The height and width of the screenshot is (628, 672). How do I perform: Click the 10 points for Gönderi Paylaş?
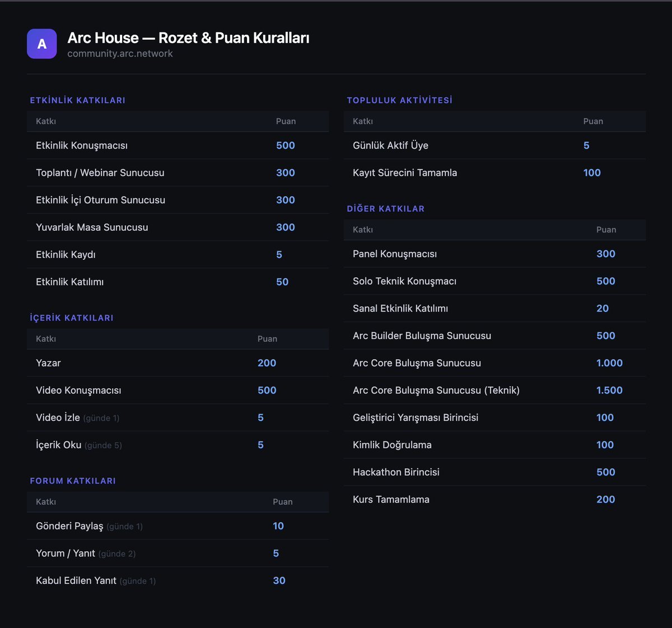click(x=278, y=526)
